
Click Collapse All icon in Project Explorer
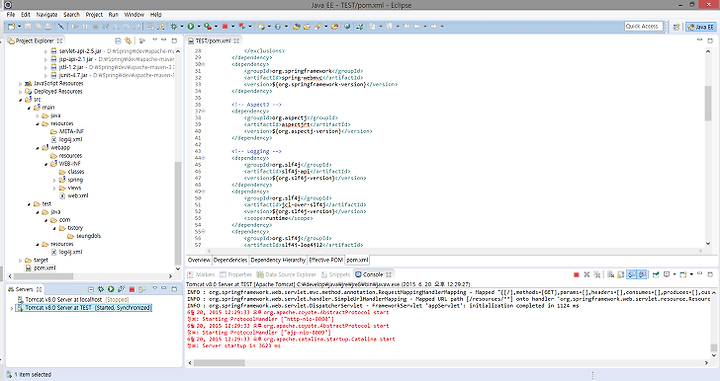click(x=118, y=41)
